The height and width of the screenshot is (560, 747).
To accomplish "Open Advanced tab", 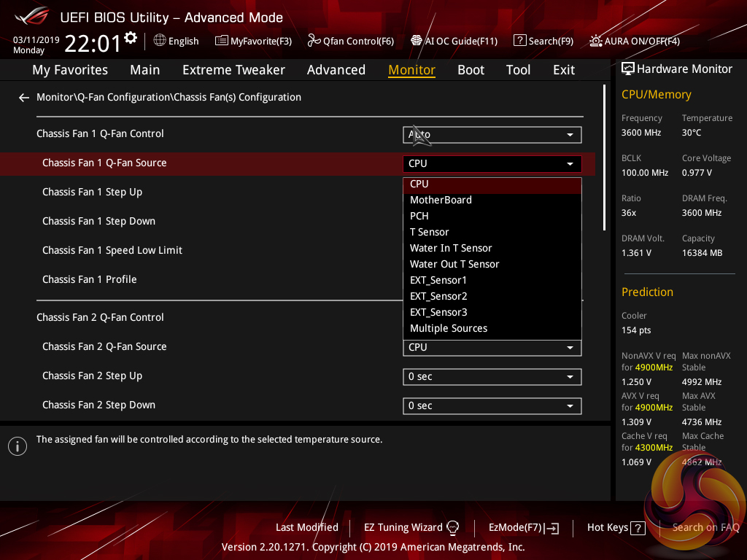I will [336, 70].
